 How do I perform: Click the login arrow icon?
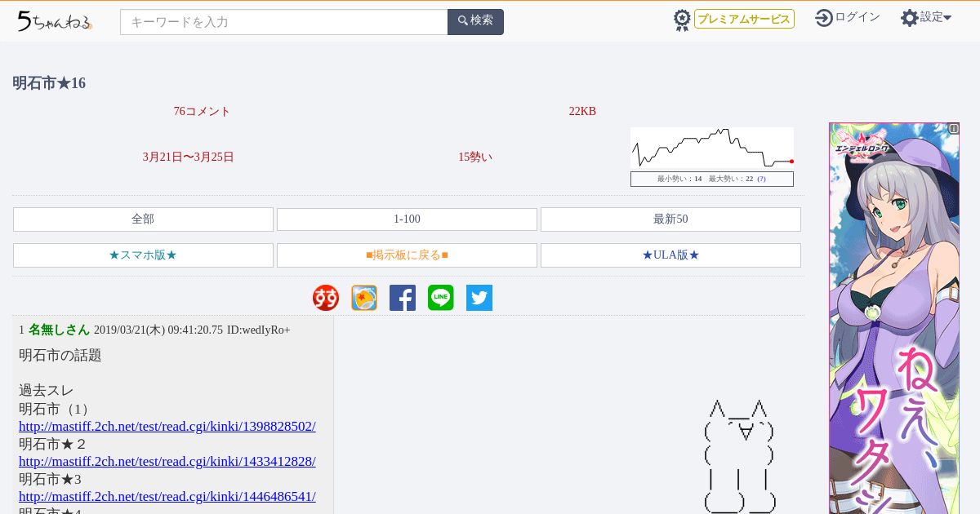pyautogui.click(x=824, y=18)
